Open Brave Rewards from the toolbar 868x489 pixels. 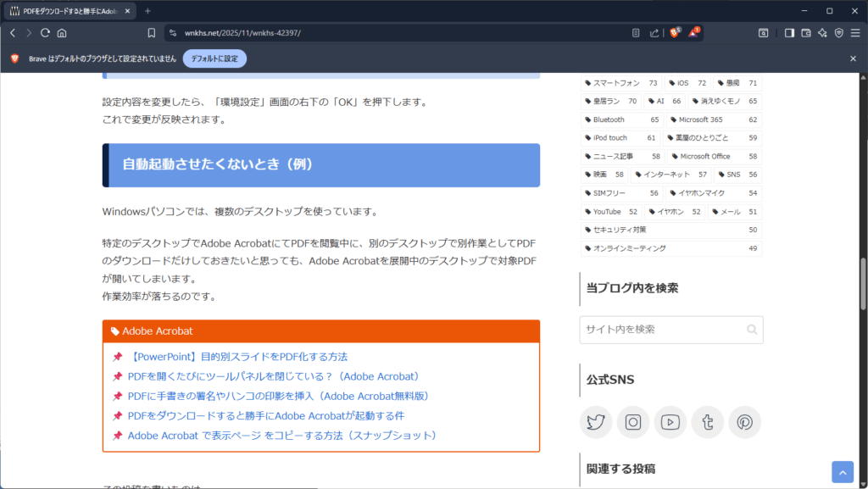point(694,33)
